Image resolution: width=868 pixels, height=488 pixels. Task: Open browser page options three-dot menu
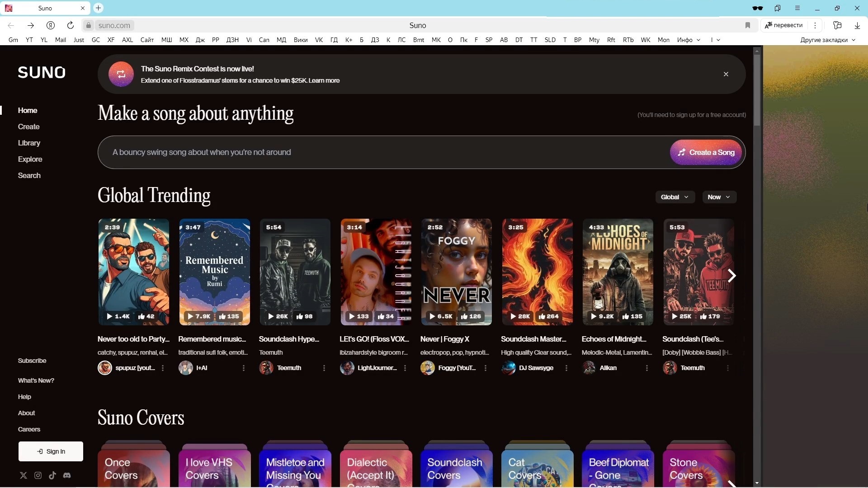pos(815,25)
